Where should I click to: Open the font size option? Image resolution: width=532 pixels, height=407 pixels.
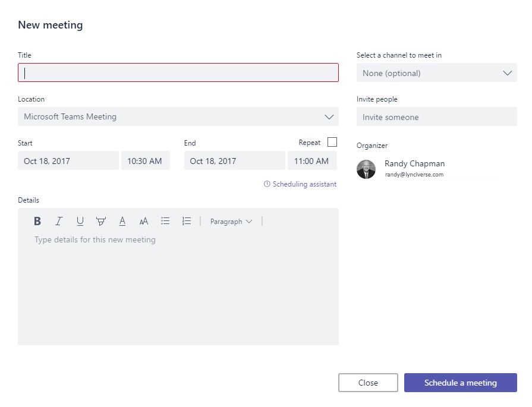click(x=144, y=221)
